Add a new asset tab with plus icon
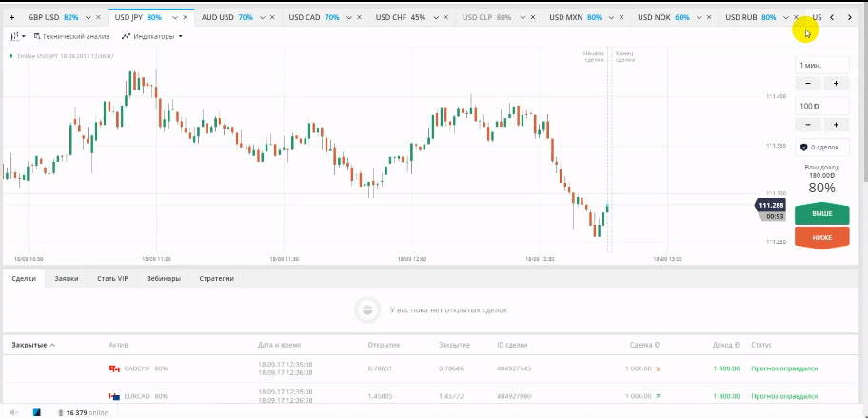The width and height of the screenshot is (868, 418). [x=11, y=17]
